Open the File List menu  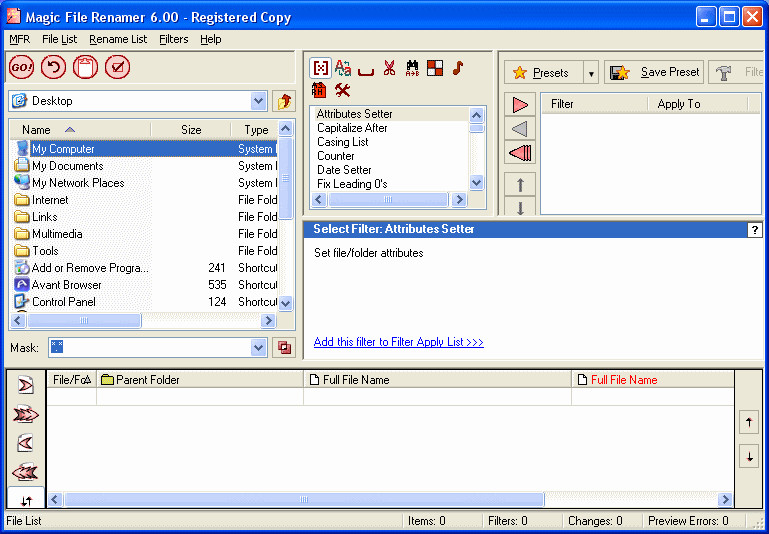coord(59,39)
